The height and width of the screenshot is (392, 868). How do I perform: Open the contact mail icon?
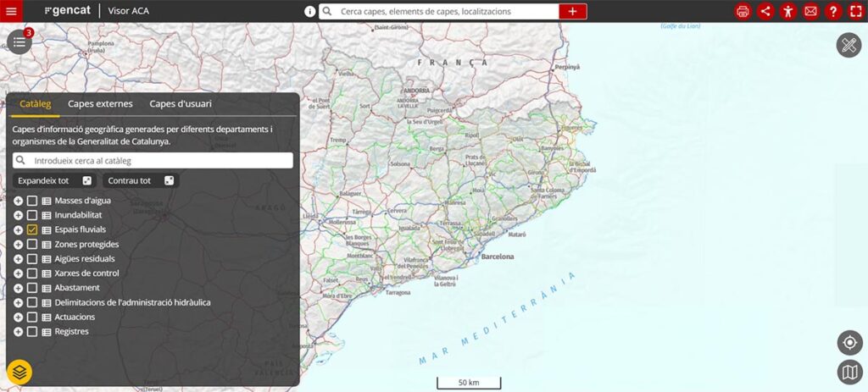coord(811,12)
